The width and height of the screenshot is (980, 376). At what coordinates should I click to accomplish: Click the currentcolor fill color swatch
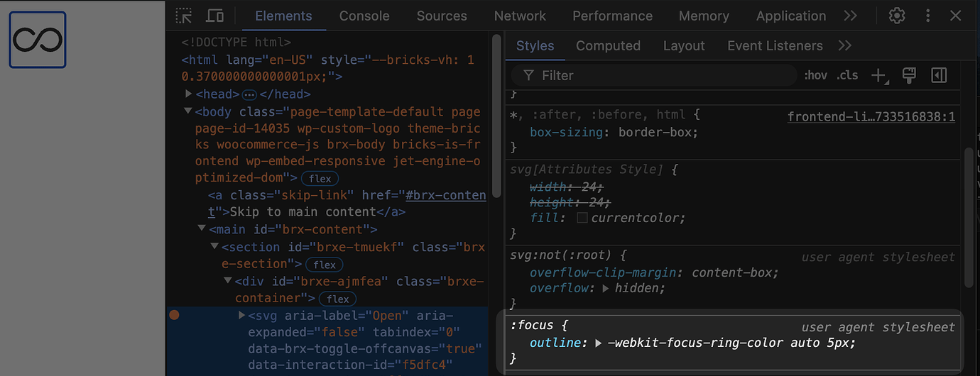click(x=582, y=218)
